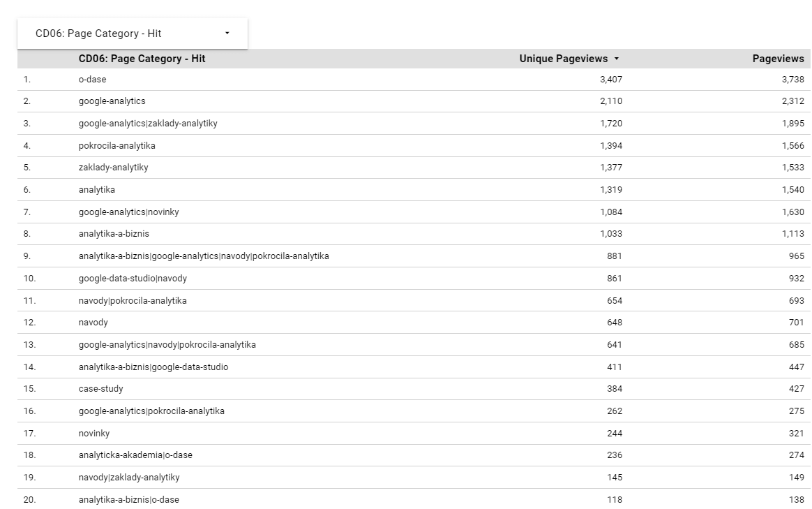This screenshot has height=509, width=812.
Task: Click unique pageviews value 3,407
Action: [x=611, y=80]
